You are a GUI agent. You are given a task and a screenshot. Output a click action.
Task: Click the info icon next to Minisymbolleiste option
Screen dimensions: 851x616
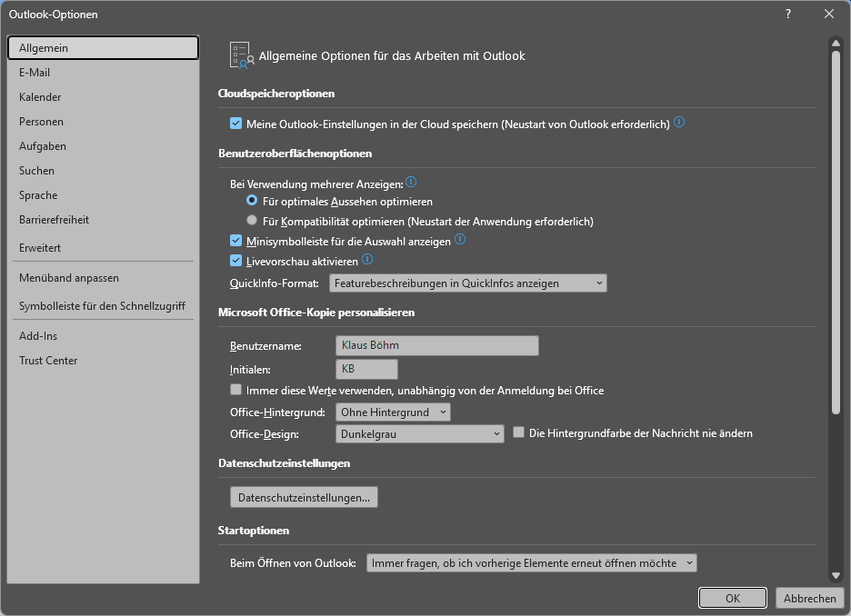tap(460, 239)
